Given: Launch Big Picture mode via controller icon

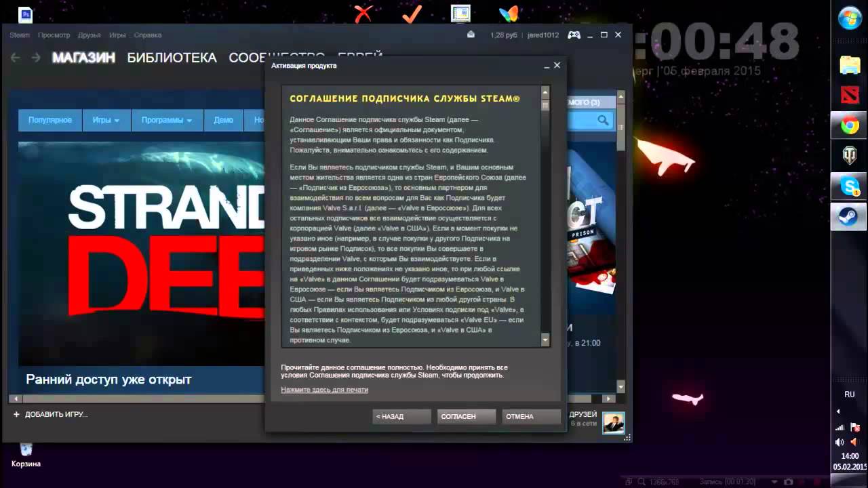Looking at the screenshot, I should [574, 35].
